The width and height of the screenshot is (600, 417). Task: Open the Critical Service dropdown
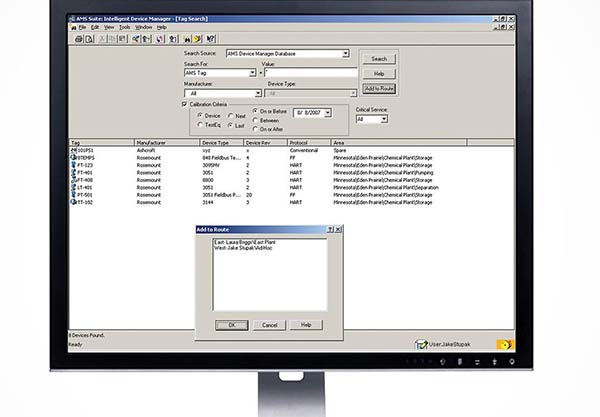click(382, 119)
